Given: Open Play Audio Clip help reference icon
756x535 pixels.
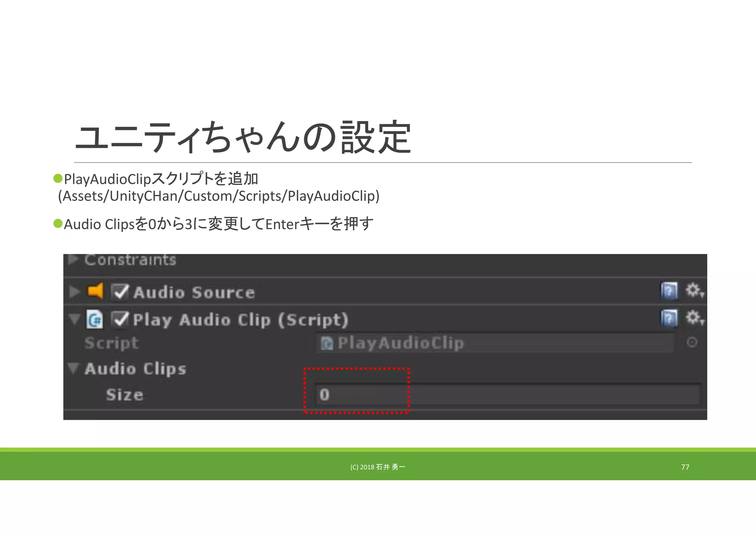Looking at the screenshot, I should coord(669,318).
